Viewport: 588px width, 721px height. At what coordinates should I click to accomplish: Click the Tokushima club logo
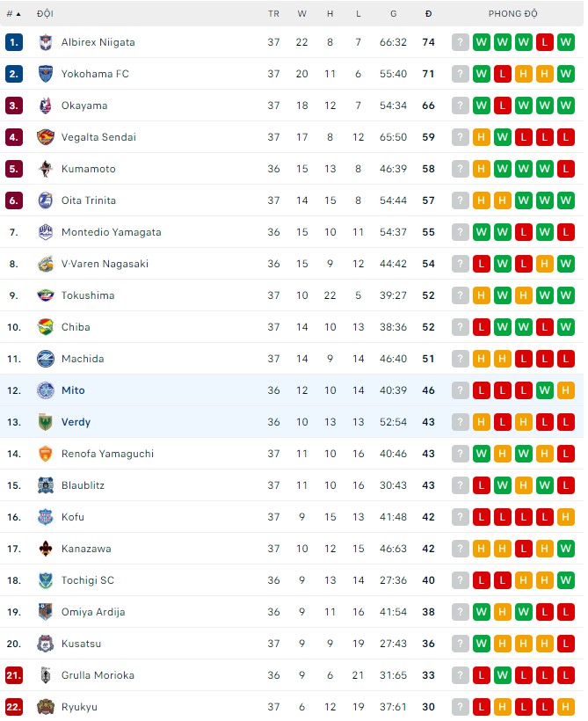(x=46, y=295)
